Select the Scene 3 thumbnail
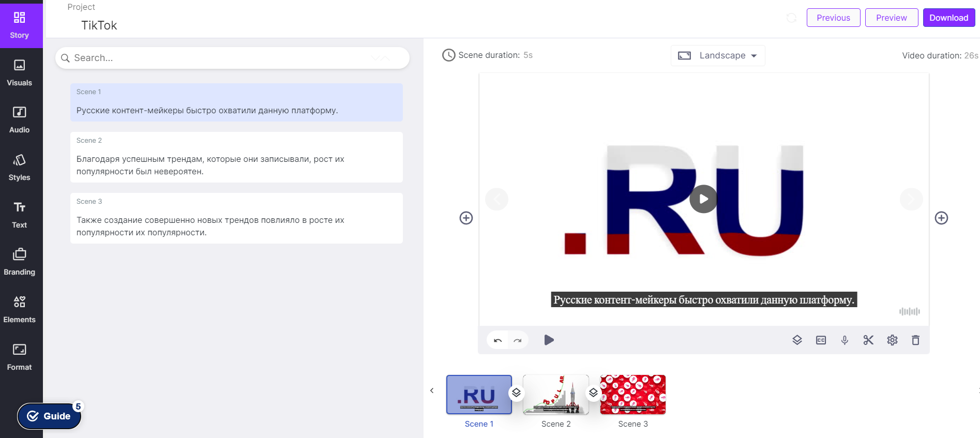 [x=633, y=395]
